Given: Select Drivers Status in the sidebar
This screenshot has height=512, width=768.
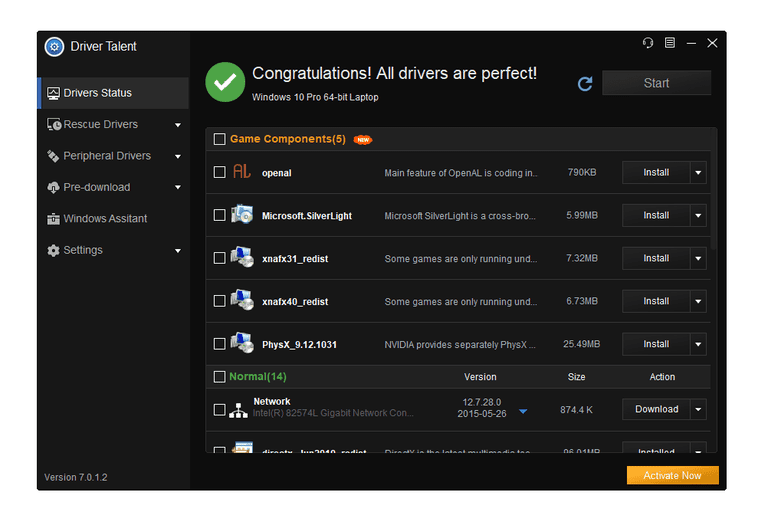Looking at the screenshot, I should coord(97,93).
